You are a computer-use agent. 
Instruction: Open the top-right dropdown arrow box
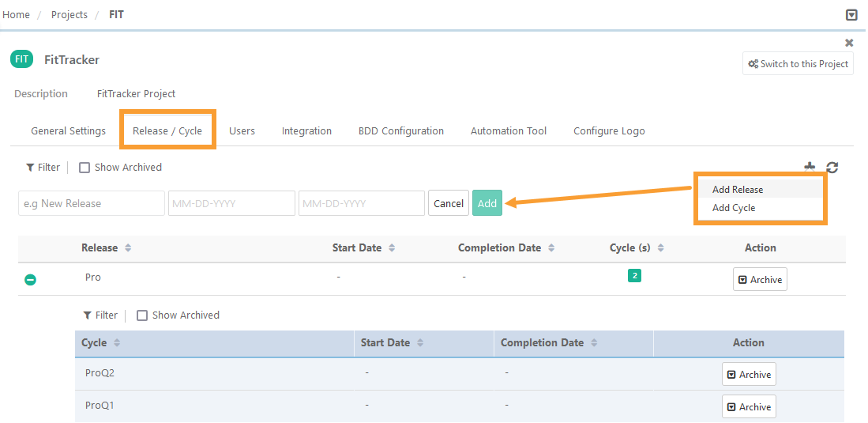[x=851, y=15]
